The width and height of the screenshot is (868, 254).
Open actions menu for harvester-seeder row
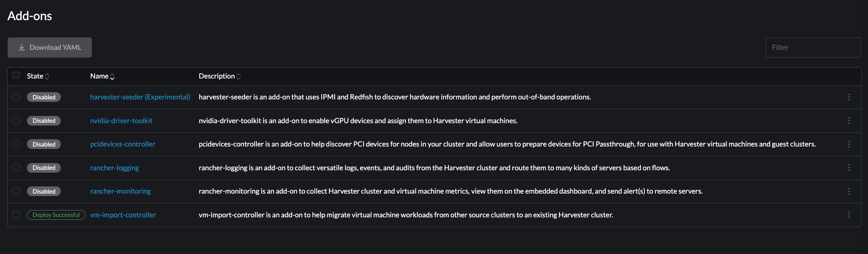click(x=849, y=97)
